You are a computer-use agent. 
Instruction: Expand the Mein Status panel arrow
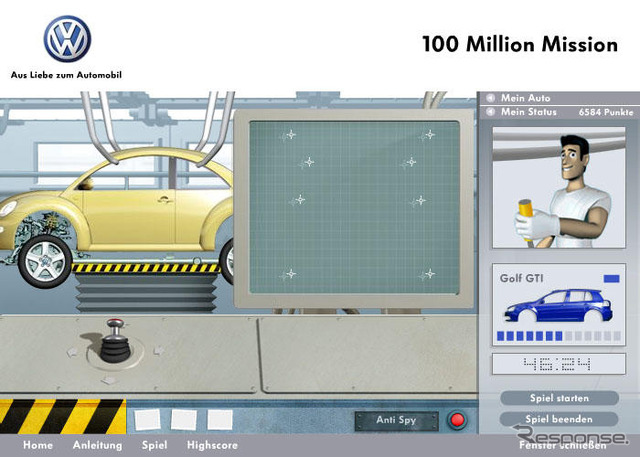tap(491, 111)
